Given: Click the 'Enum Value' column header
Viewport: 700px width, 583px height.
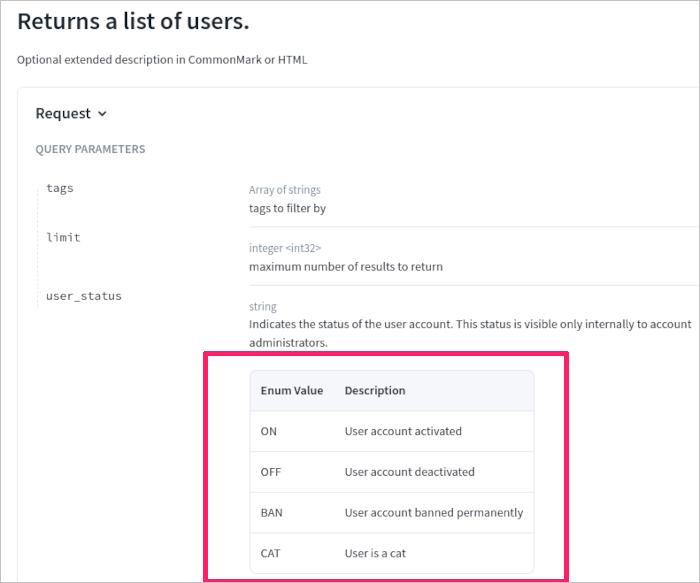Looking at the screenshot, I should click(292, 391).
